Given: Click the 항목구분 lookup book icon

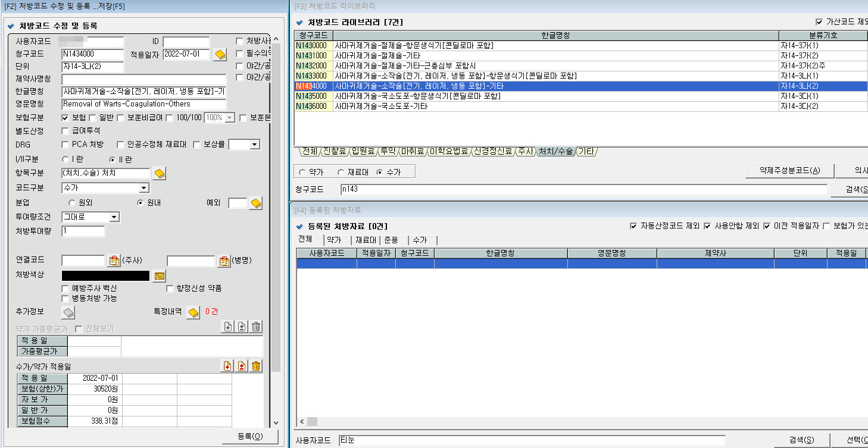Looking at the screenshot, I should point(159,173).
